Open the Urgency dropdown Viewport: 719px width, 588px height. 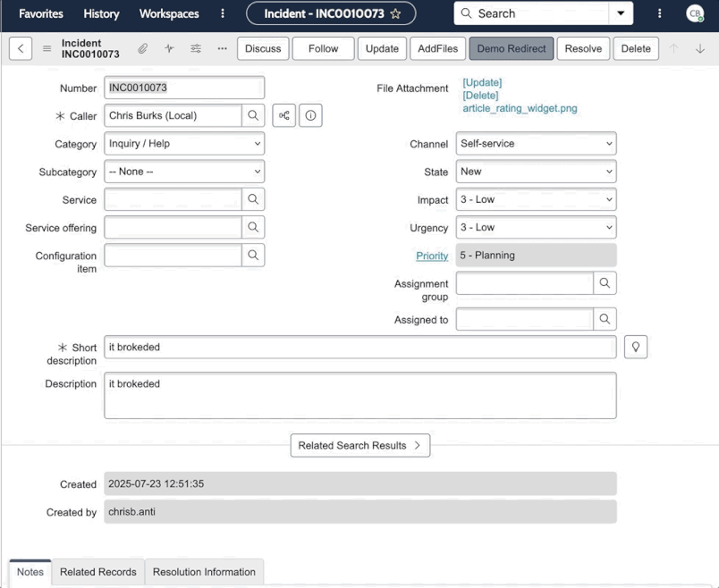pos(536,228)
